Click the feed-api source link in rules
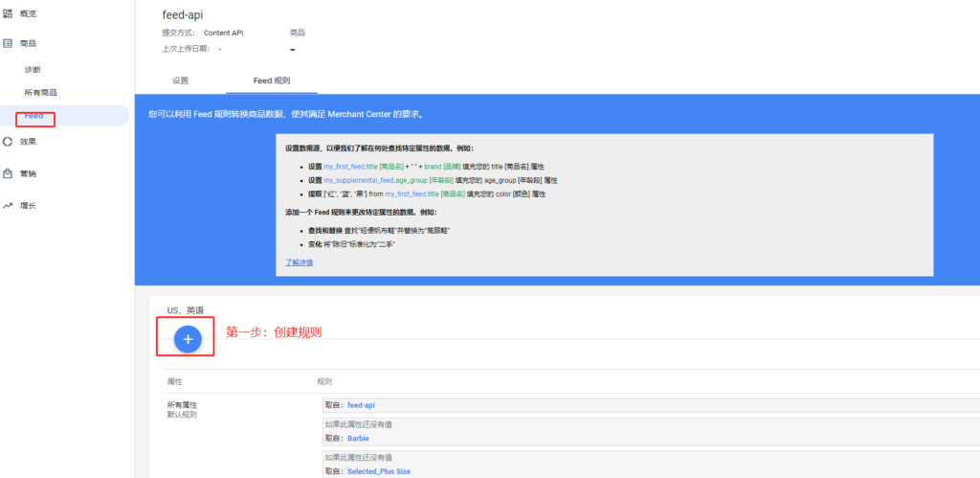Viewport: 980px width, 478px height. [361, 405]
